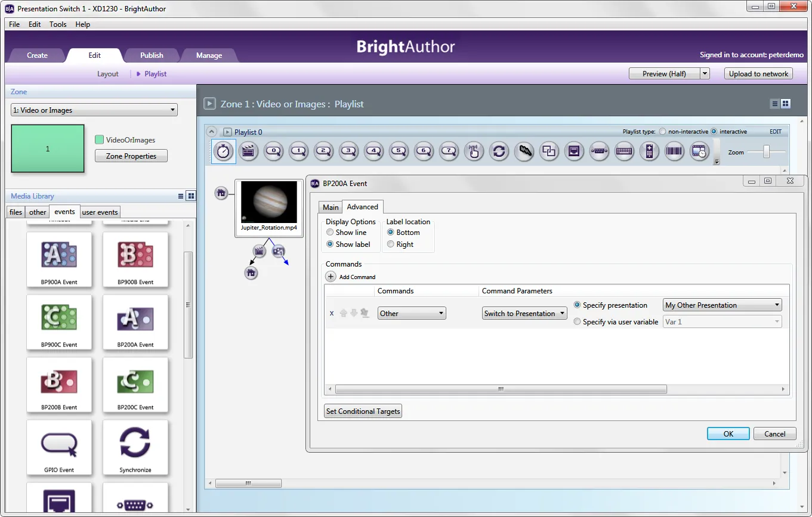
Task: Click the Media End icon under Jupiter thumbnail
Action: point(260,251)
